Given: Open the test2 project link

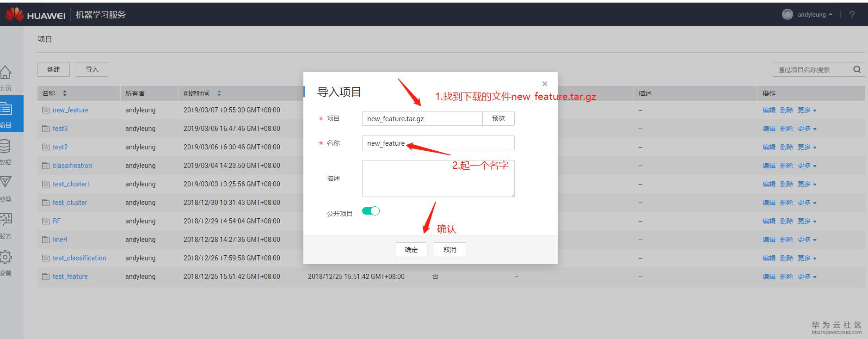Looking at the screenshot, I should pyautogui.click(x=60, y=147).
